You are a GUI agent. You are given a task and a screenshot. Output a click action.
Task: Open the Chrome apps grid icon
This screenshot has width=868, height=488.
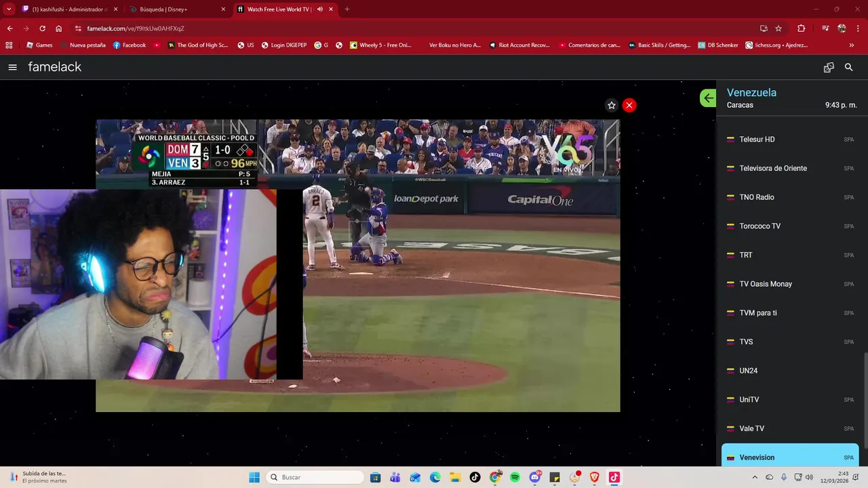(x=9, y=45)
